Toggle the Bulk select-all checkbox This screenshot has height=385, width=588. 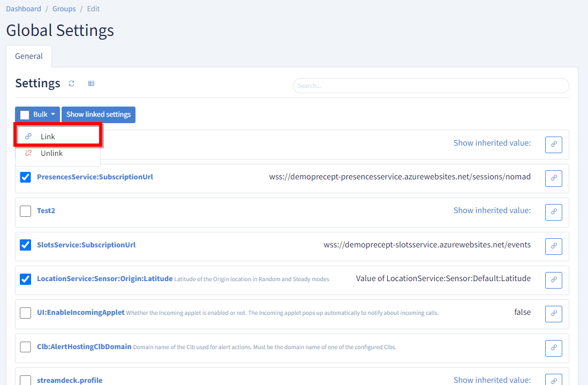click(25, 115)
